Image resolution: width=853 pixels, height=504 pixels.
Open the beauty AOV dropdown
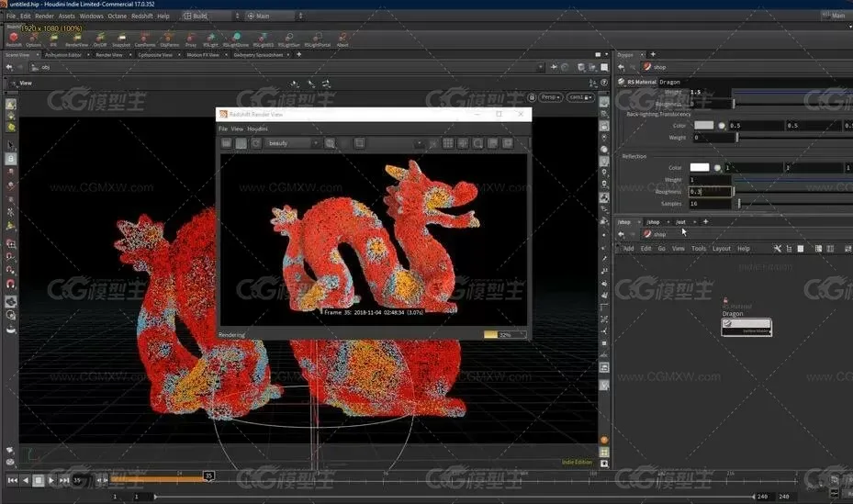tap(293, 143)
